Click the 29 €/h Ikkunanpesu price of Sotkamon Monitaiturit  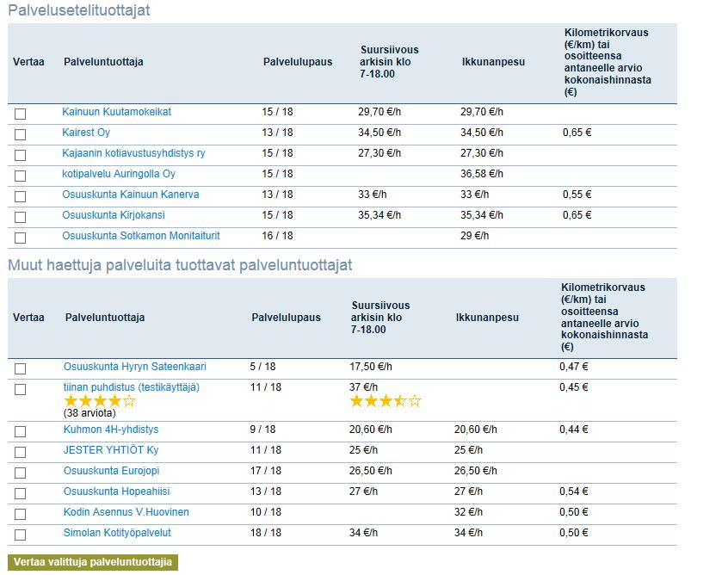pyautogui.click(x=474, y=236)
